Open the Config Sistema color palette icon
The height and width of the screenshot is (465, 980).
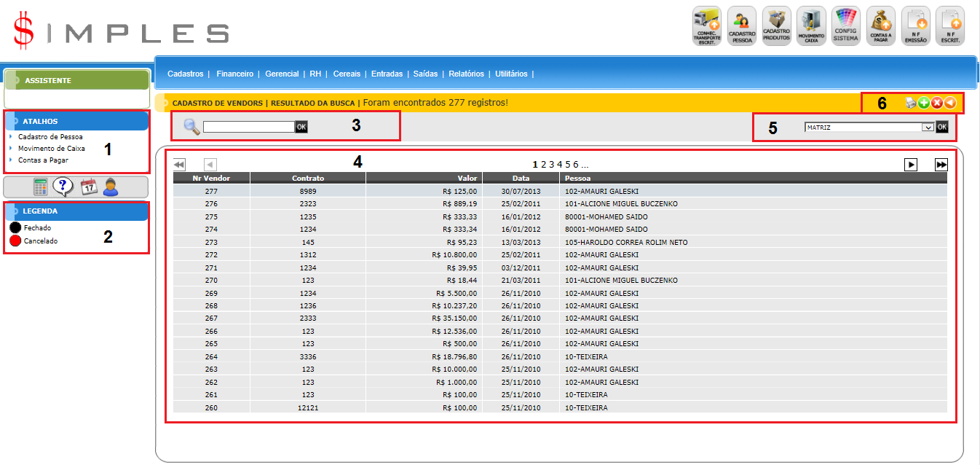click(845, 26)
